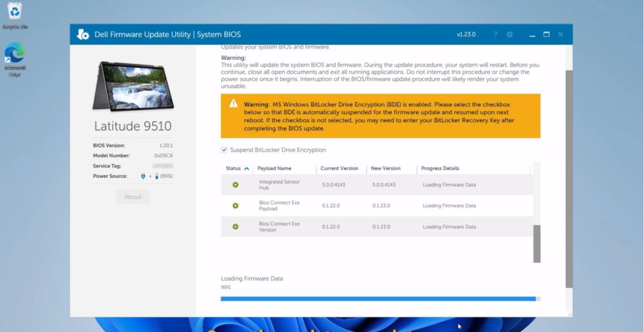Click progress details for Integrated Sensor Hub
This screenshot has height=332, width=644.
pos(450,185)
